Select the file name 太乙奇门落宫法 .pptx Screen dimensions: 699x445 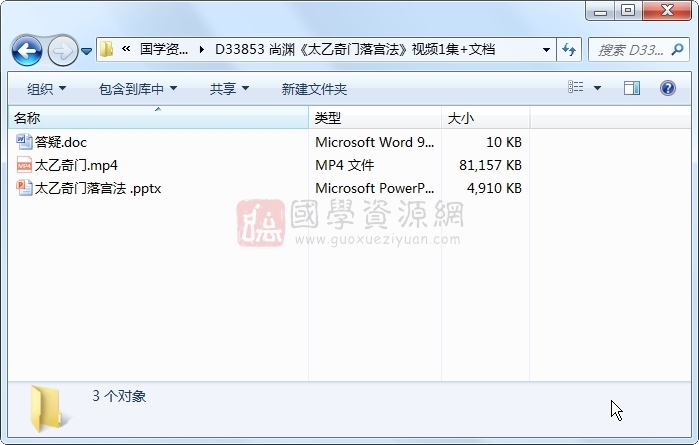98,188
